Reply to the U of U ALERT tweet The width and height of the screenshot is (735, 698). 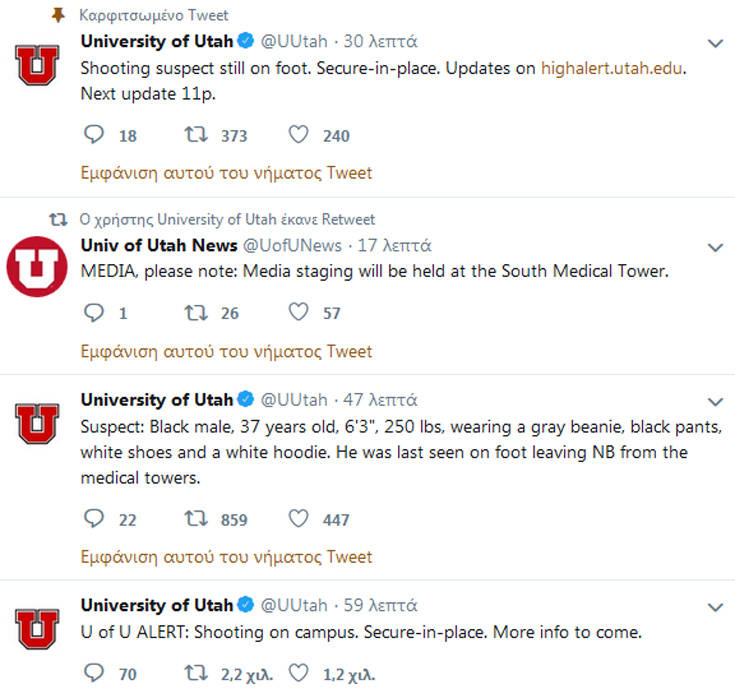[x=95, y=674]
